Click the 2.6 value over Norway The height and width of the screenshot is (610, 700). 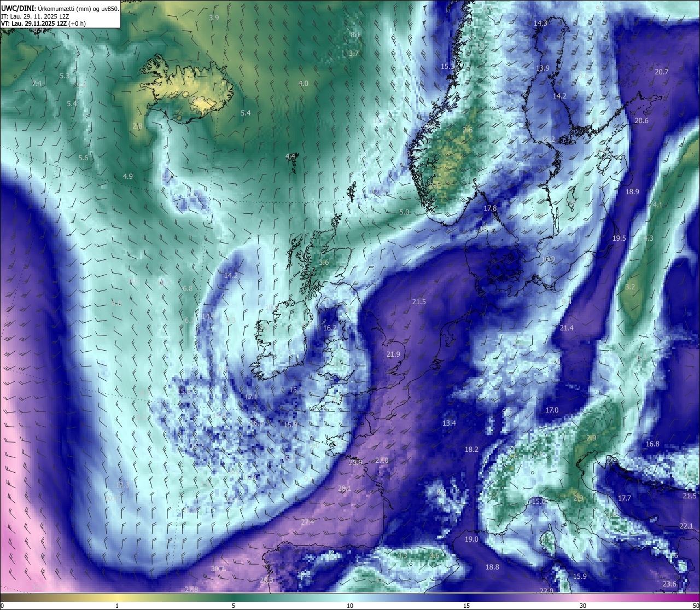468,130
